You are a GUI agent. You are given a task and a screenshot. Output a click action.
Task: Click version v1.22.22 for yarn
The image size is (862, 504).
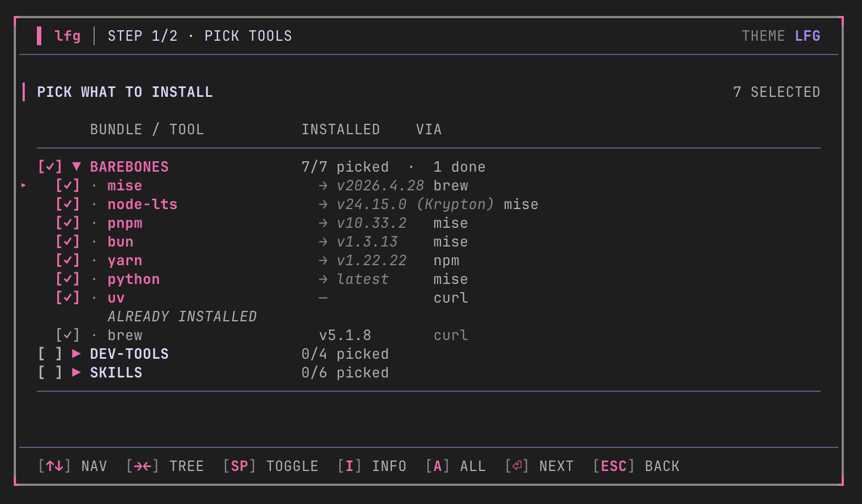click(x=372, y=260)
